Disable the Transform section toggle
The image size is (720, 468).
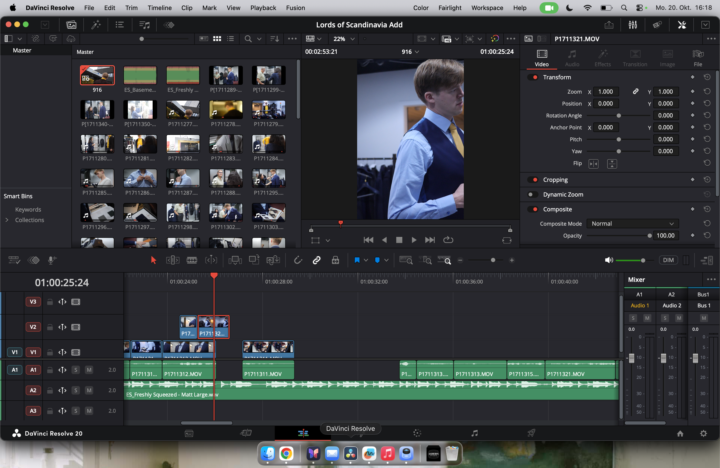pyautogui.click(x=533, y=77)
